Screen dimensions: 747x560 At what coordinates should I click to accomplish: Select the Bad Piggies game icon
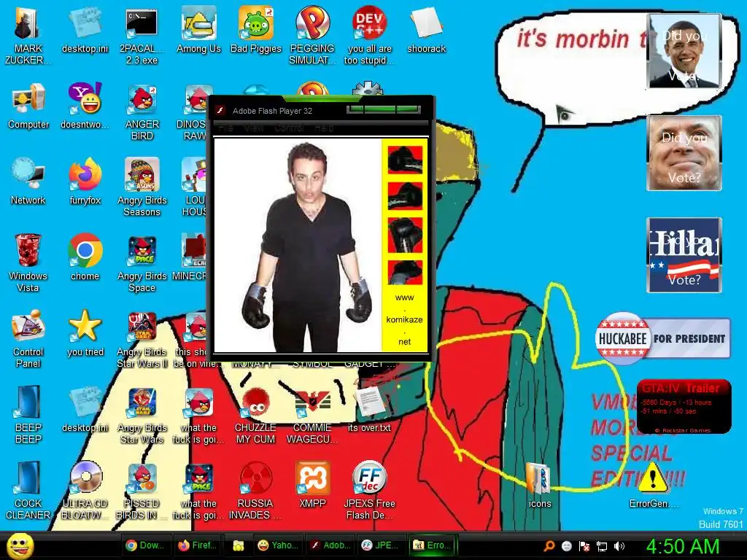pos(256,29)
